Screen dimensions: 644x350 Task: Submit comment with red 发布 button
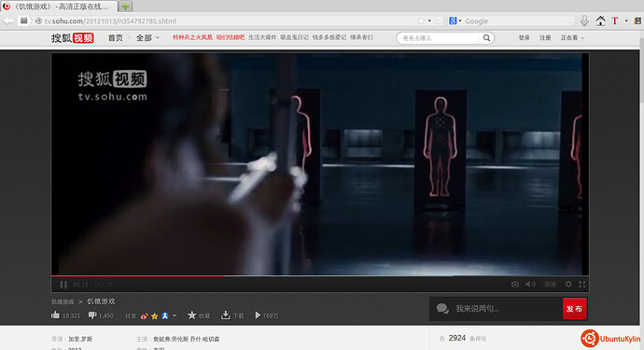click(574, 309)
